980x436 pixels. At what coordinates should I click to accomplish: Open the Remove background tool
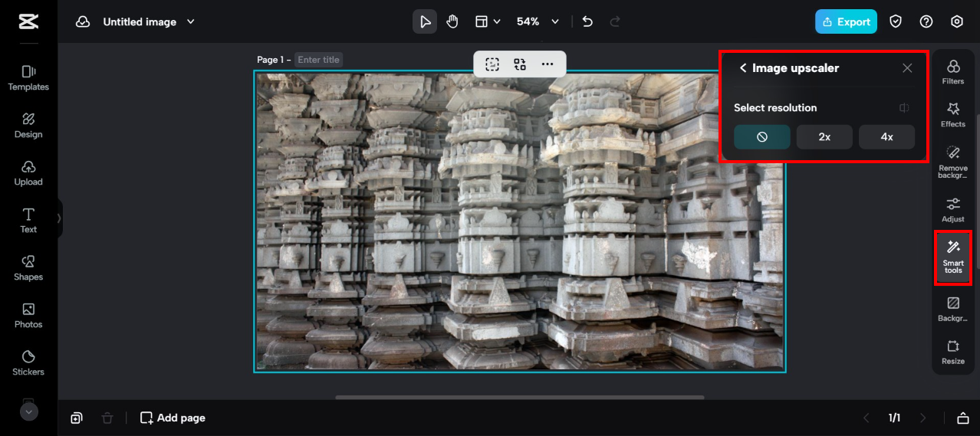click(952, 162)
